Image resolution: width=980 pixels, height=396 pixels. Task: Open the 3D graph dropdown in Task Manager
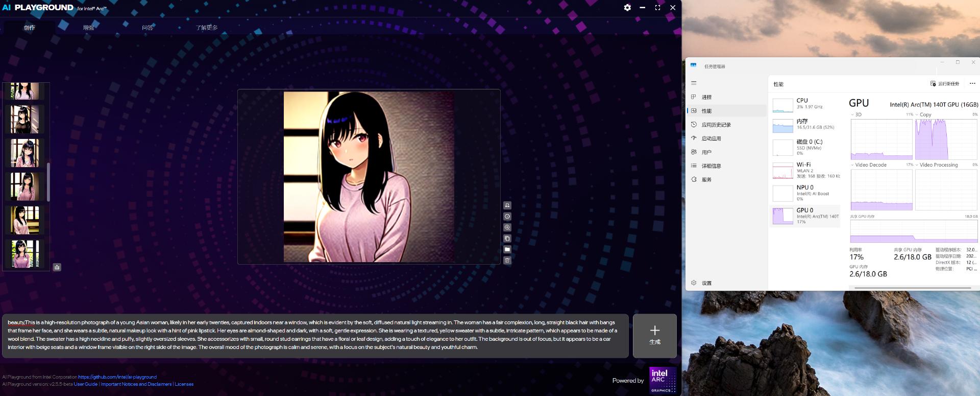(855, 114)
